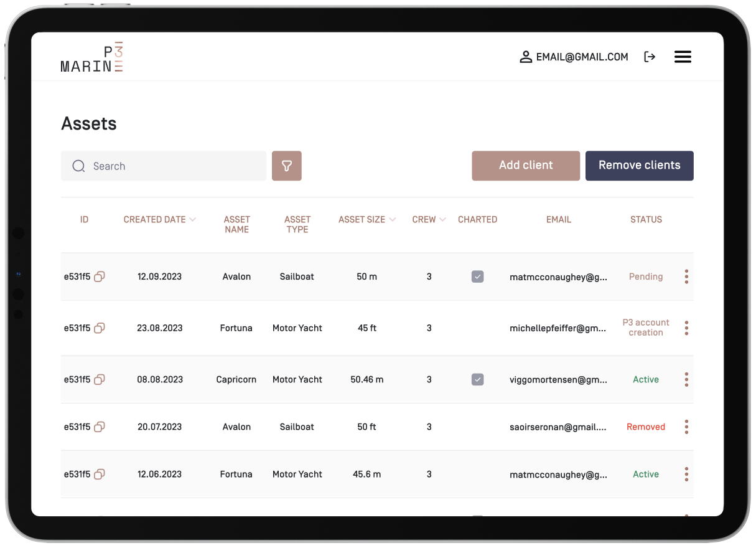Toggle Charted checkbox for Capricorn row
Screen dimensions: 756x548
pyautogui.click(x=477, y=379)
